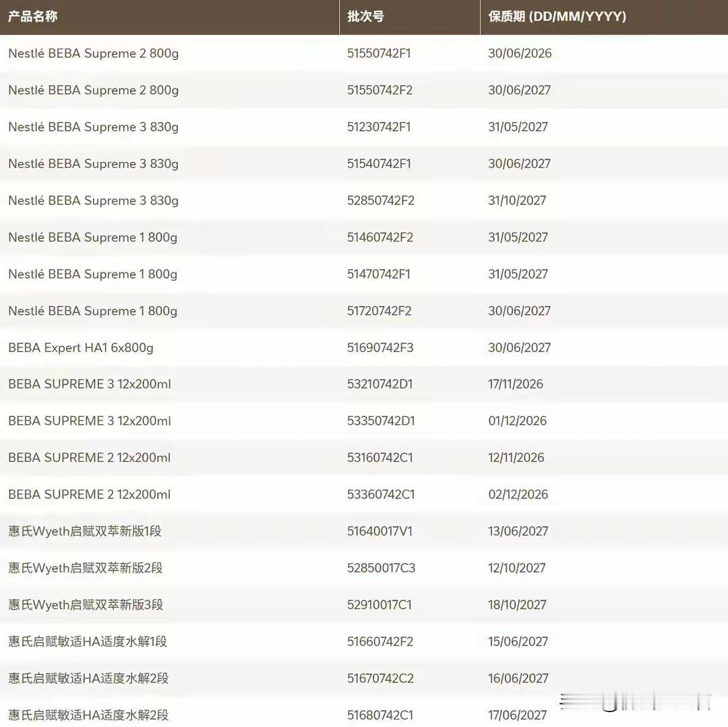
Task: Click the product name 惠氏启赋敏适HA适度水解1段
Action: pyautogui.click(x=88, y=641)
